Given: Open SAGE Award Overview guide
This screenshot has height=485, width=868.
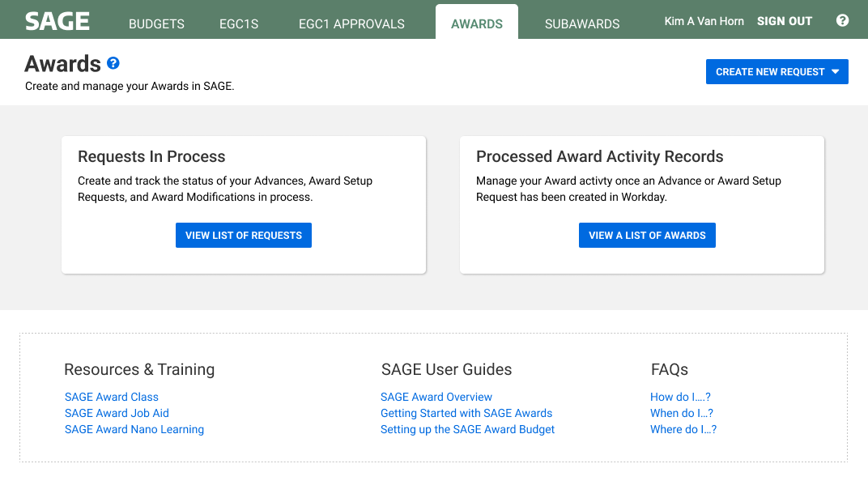Looking at the screenshot, I should [x=436, y=397].
